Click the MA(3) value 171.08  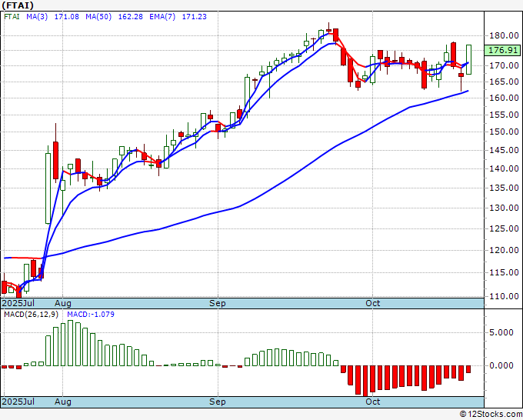[x=67, y=17]
